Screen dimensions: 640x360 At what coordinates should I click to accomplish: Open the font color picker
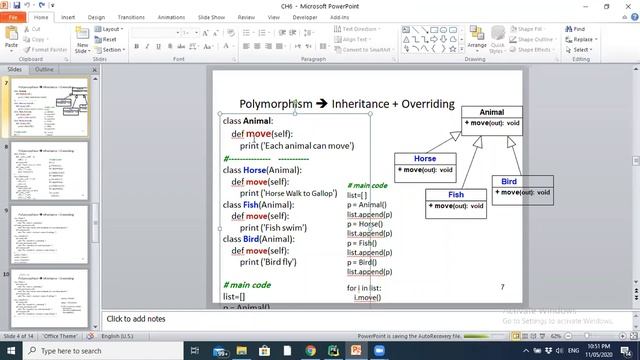coord(228,47)
